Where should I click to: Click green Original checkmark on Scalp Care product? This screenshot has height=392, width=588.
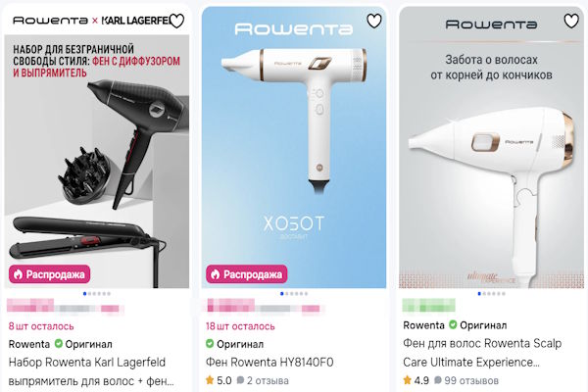click(x=453, y=324)
